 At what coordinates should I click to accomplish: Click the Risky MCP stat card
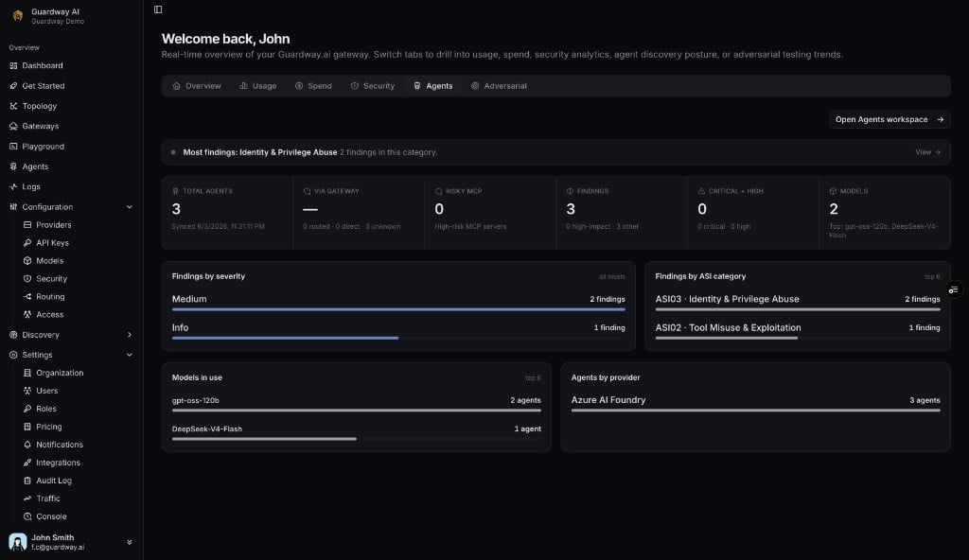490,213
